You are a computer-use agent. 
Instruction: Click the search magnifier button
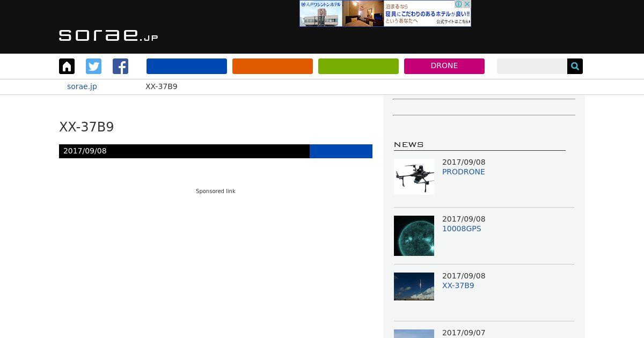pos(575,66)
